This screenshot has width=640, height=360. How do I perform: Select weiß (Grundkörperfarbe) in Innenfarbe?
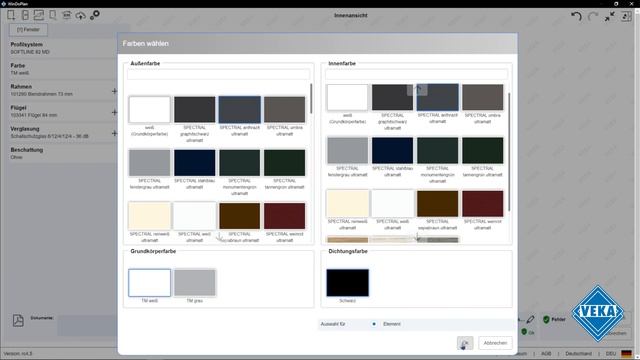tap(347, 97)
